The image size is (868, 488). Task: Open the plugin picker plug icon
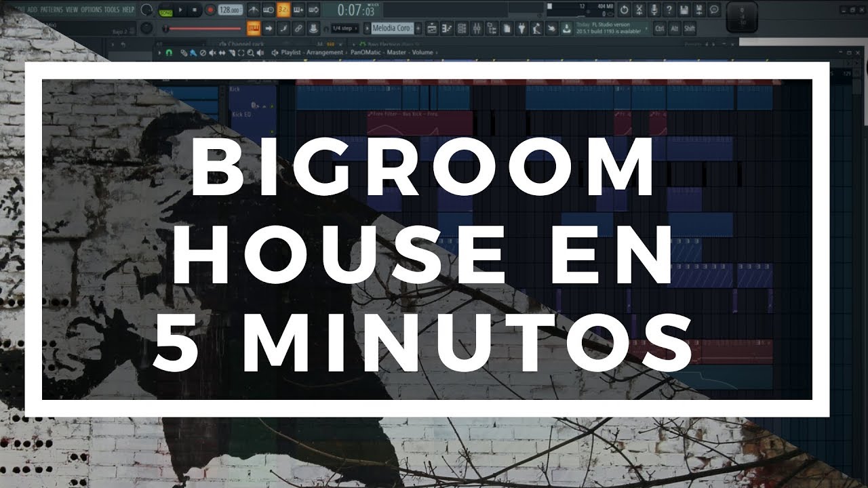[x=521, y=28]
